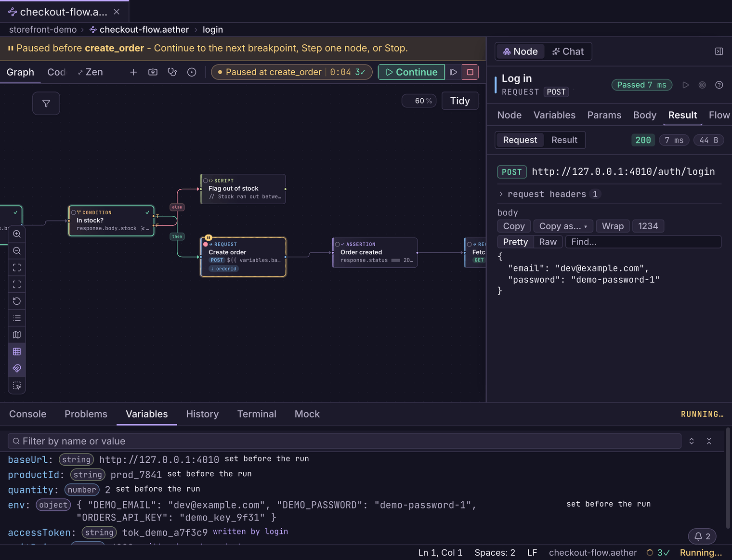Toggle Wrap for the body view
Image resolution: width=732 pixels, height=560 pixels.
click(x=613, y=226)
